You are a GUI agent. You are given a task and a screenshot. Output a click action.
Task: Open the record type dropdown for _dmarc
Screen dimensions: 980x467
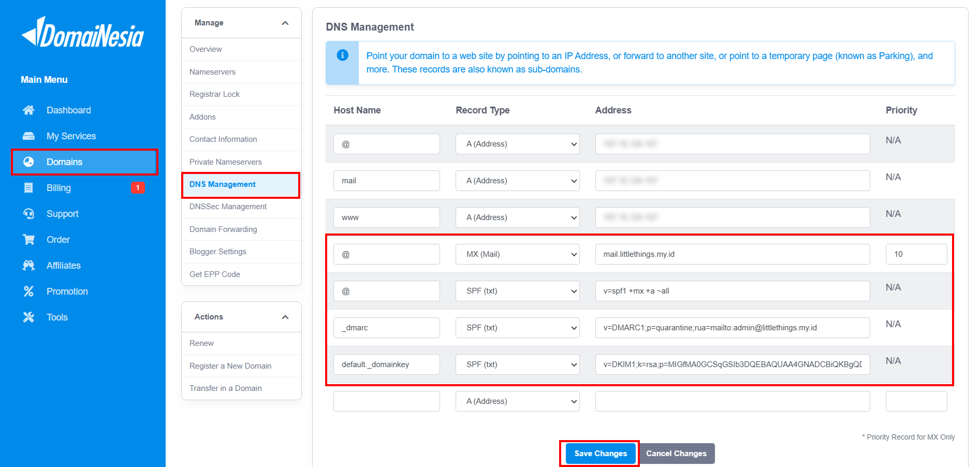[517, 327]
